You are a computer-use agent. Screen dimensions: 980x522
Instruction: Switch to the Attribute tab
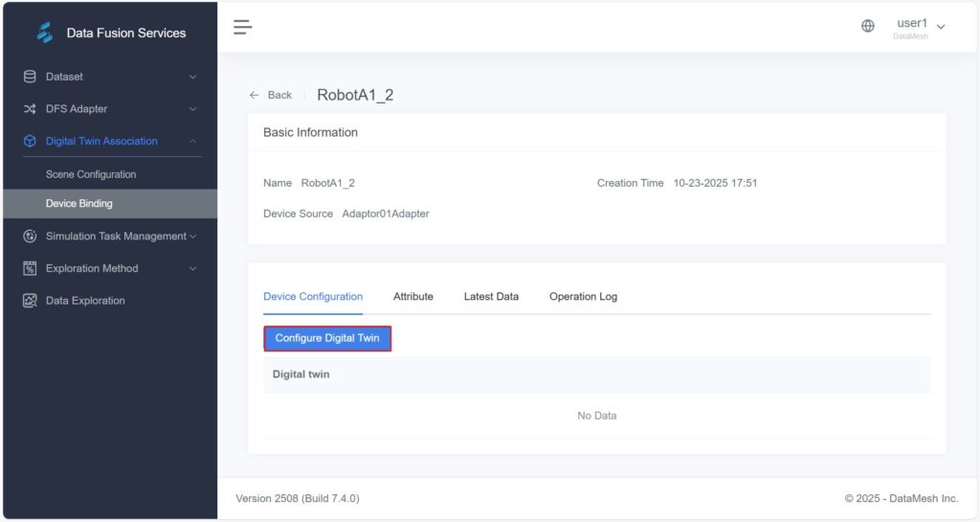(x=412, y=297)
